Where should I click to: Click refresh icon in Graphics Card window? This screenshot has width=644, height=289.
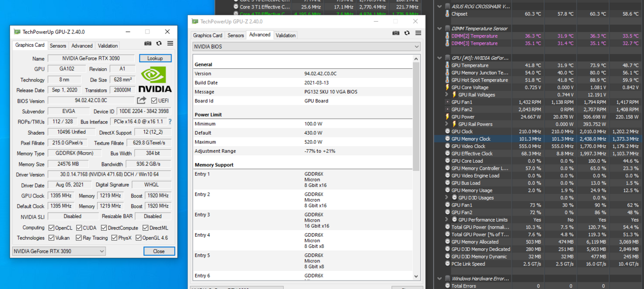coord(159,44)
